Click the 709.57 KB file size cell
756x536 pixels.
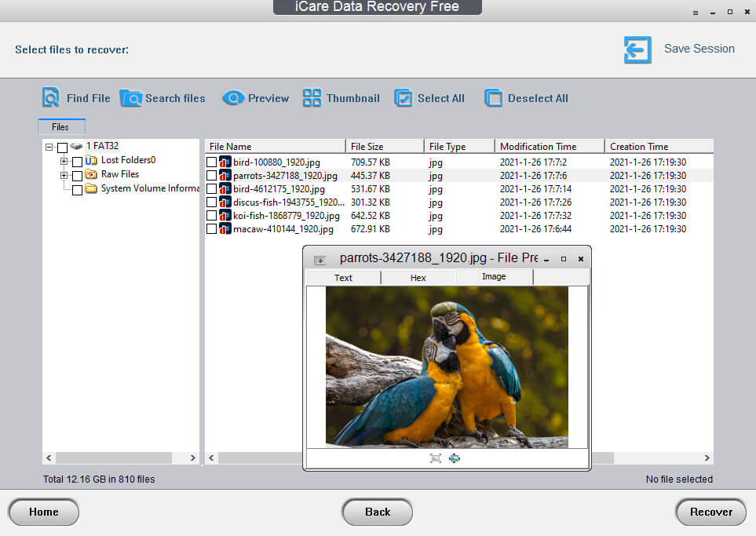[371, 162]
